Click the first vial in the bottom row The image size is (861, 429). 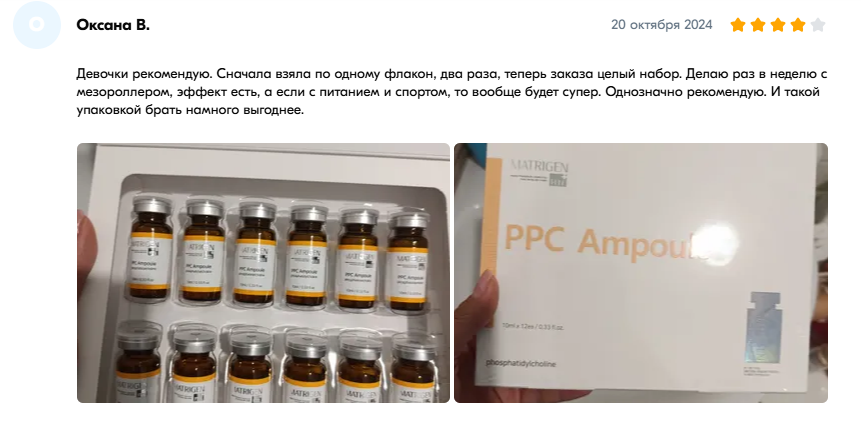pyautogui.click(x=139, y=363)
